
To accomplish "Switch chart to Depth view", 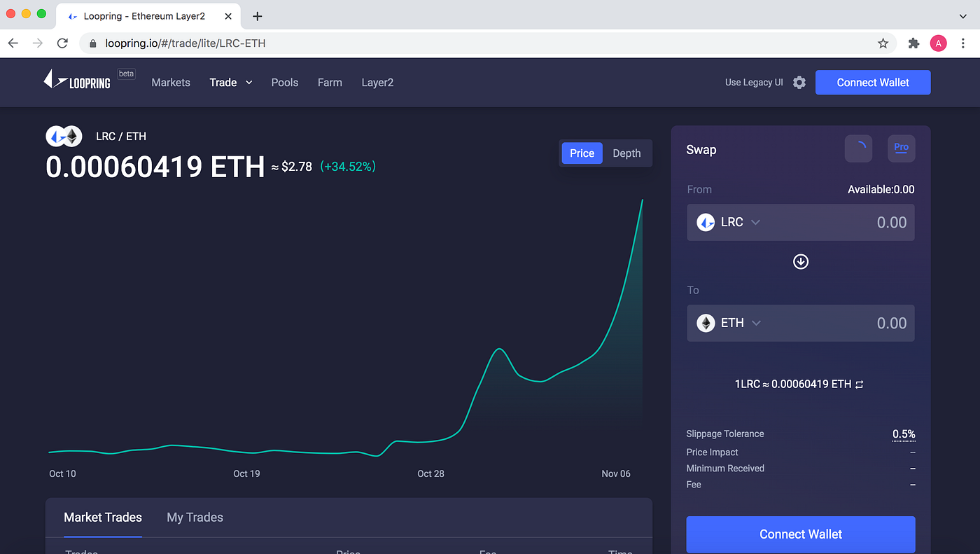I will point(626,153).
